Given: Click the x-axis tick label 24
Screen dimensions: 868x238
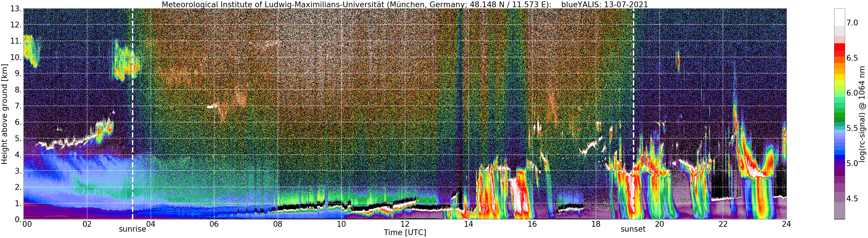Looking at the screenshot, I should 786,224.
